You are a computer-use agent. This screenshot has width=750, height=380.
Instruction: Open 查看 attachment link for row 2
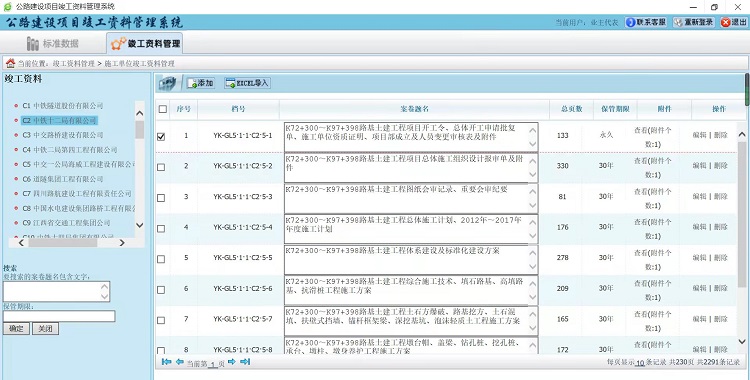652,168
